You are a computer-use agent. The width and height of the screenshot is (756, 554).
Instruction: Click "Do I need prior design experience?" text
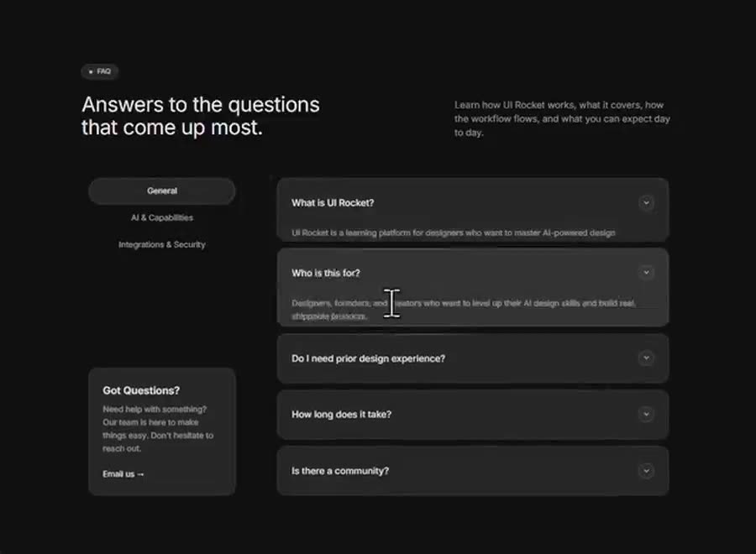tap(369, 358)
